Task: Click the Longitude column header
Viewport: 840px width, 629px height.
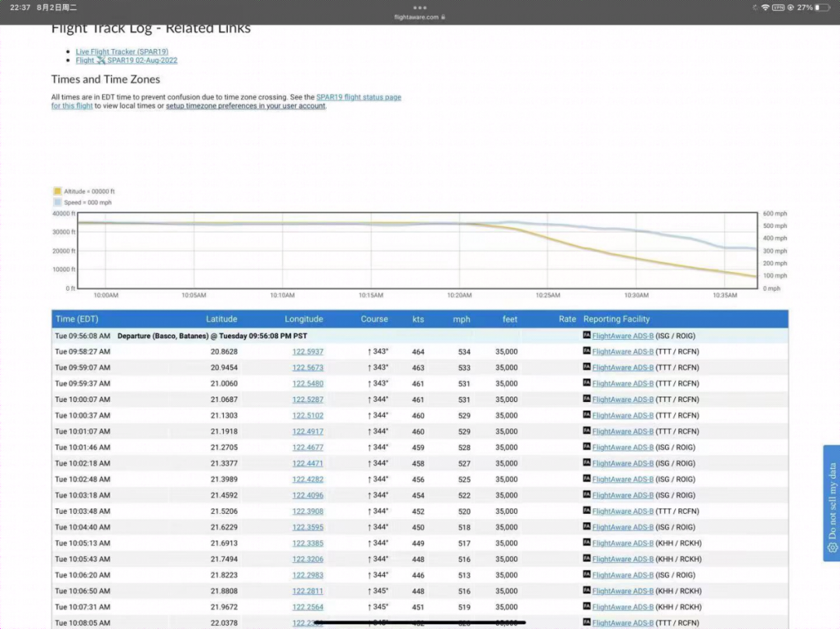Action: pos(304,319)
